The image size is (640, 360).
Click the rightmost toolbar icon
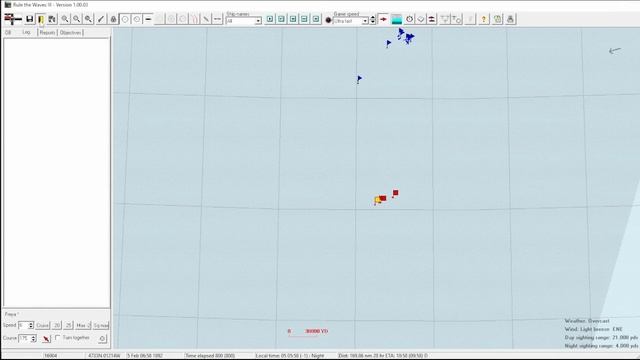click(x=510, y=19)
